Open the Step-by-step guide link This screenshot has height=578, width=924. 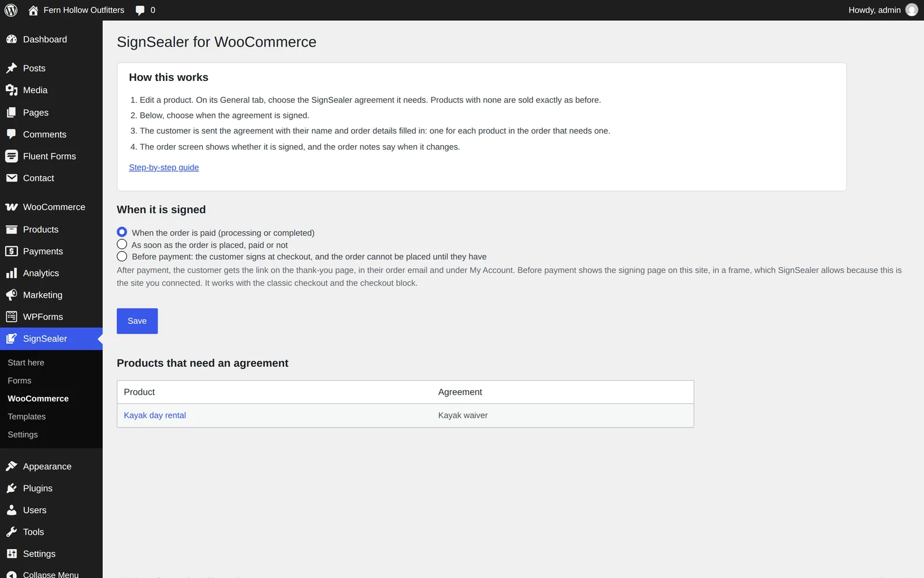(164, 168)
